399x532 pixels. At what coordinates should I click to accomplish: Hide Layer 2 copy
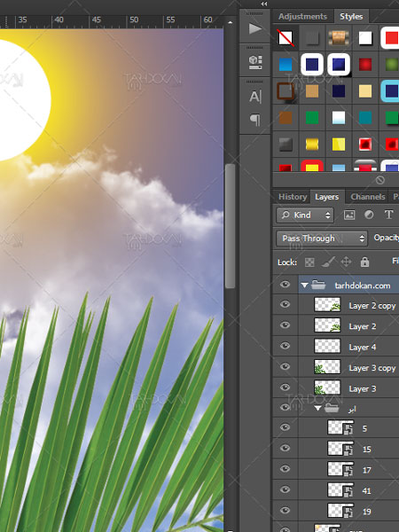(285, 304)
